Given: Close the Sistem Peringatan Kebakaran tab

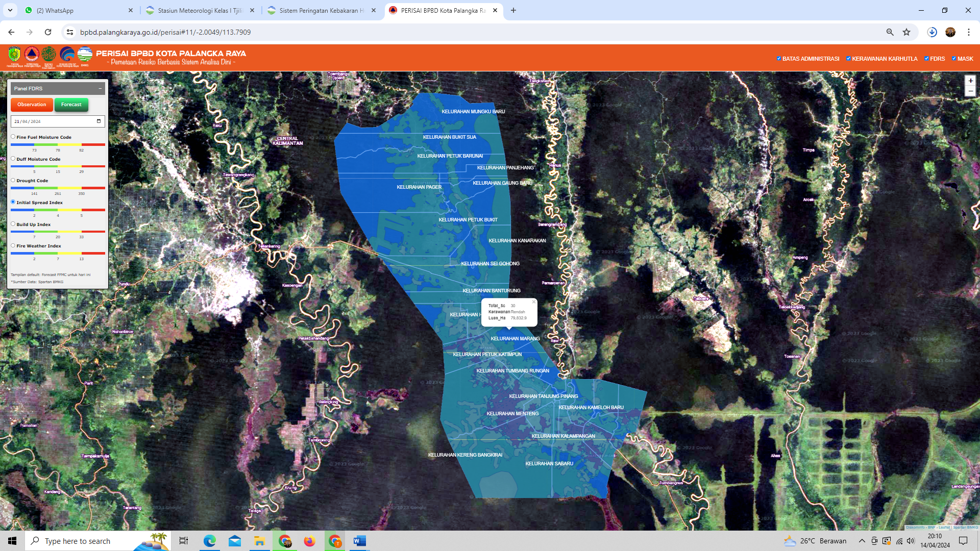Looking at the screenshot, I should point(374,10).
